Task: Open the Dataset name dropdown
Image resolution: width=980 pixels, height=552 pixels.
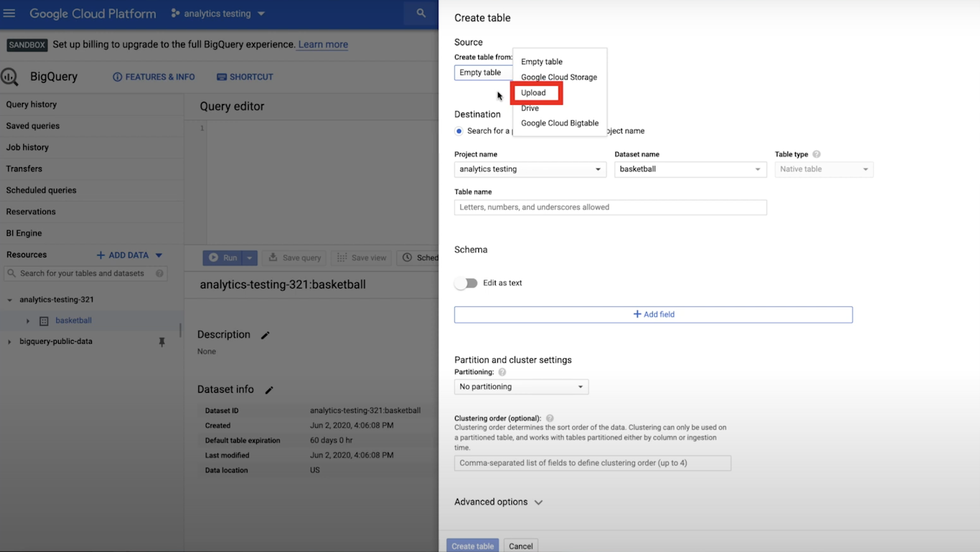Action: [x=690, y=169]
